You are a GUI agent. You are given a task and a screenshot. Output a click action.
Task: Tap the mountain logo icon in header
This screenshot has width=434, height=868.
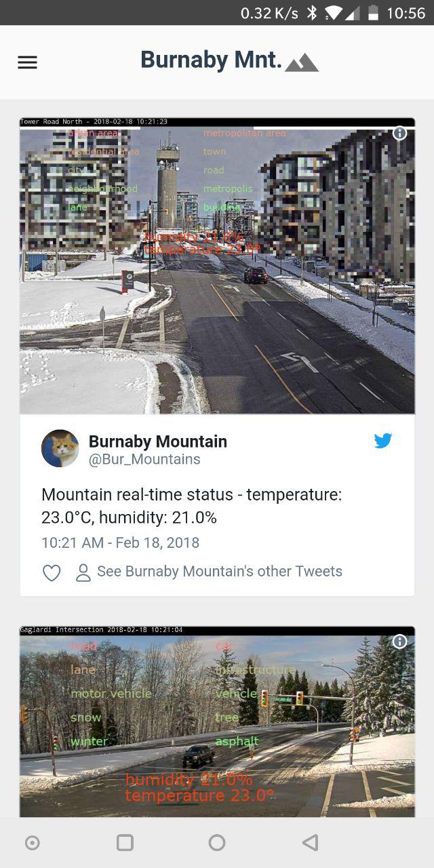point(302,63)
